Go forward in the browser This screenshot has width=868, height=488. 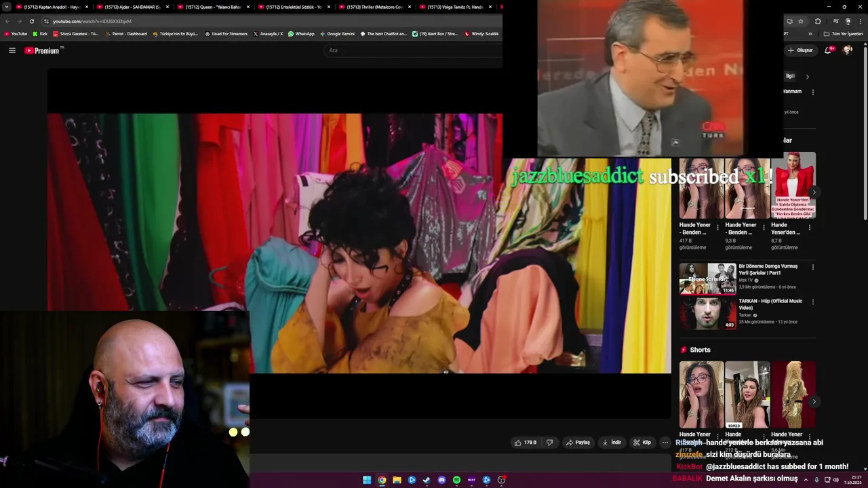tap(19, 21)
